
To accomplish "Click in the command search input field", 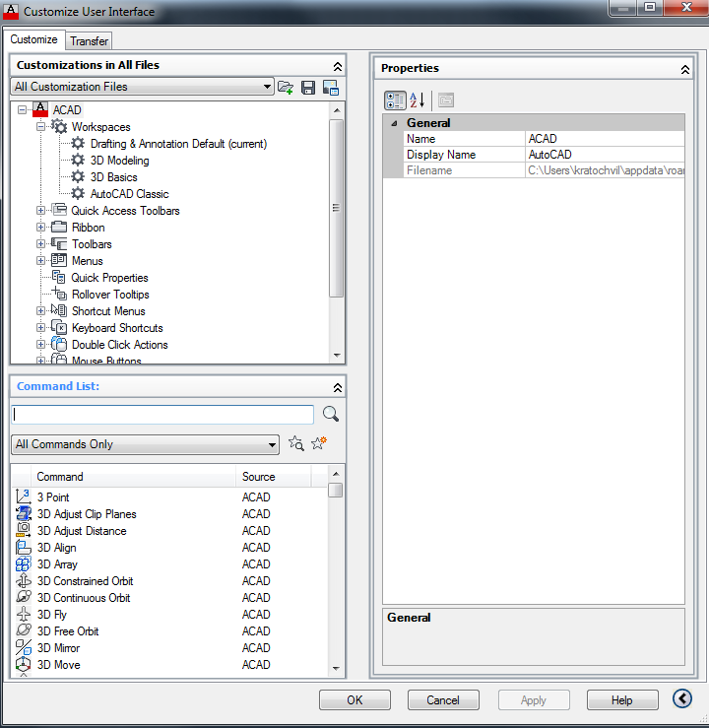I will 162,414.
